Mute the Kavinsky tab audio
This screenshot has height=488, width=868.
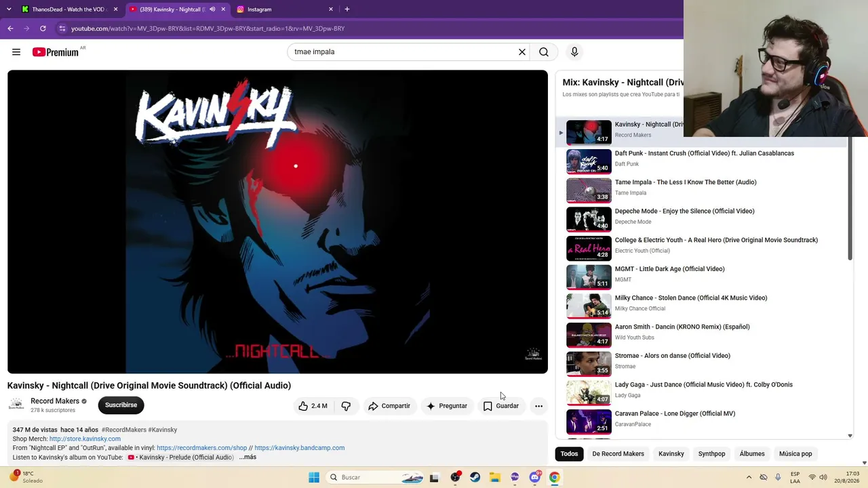[212, 9]
